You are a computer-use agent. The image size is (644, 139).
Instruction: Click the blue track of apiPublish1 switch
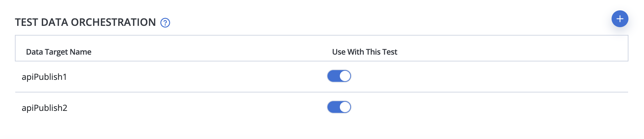(x=333, y=76)
